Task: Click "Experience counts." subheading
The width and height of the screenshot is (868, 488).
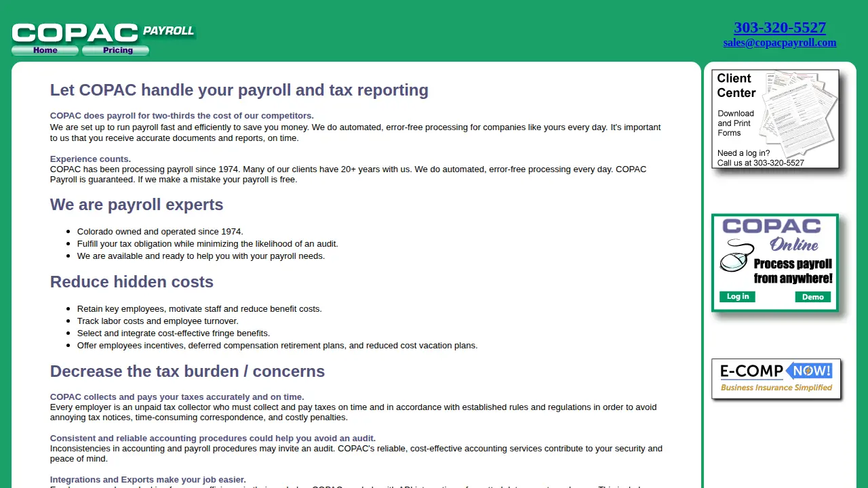Action: tap(91, 159)
